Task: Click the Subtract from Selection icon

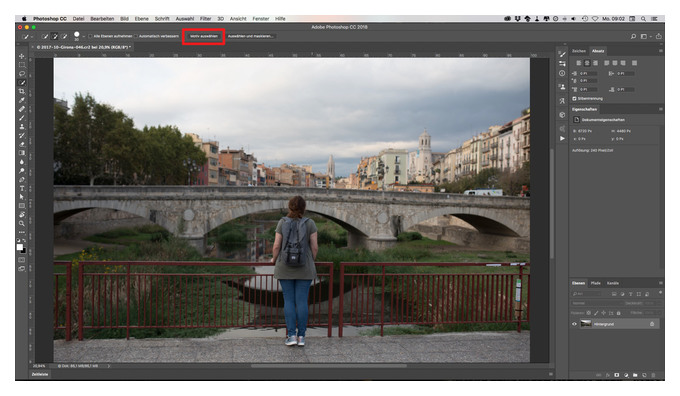Action: pyautogui.click(x=65, y=36)
